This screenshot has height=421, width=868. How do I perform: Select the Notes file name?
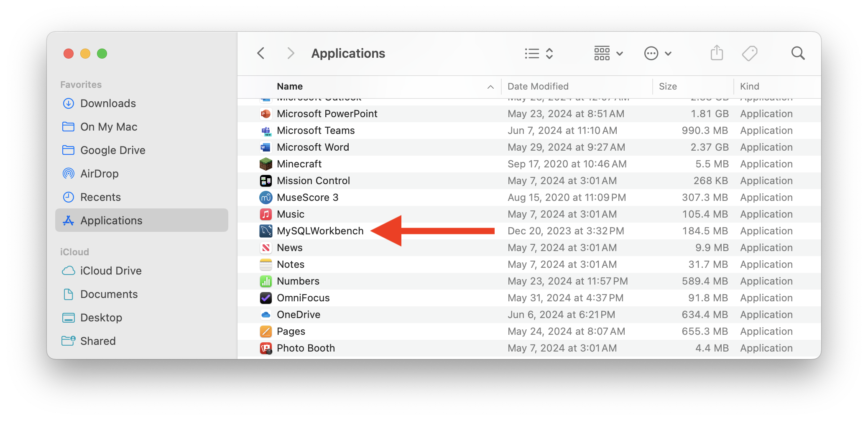[291, 264]
